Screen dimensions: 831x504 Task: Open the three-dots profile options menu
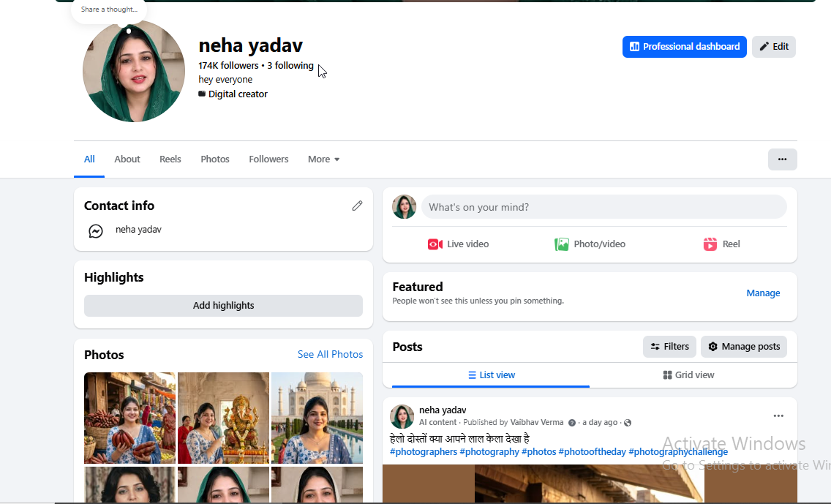pyautogui.click(x=782, y=159)
